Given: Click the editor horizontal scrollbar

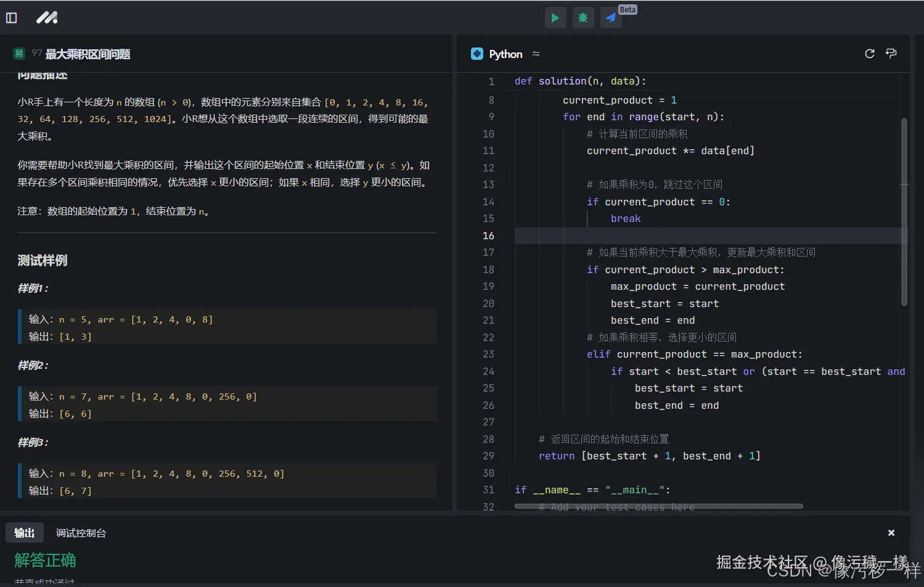Looking at the screenshot, I should [658, 506].
